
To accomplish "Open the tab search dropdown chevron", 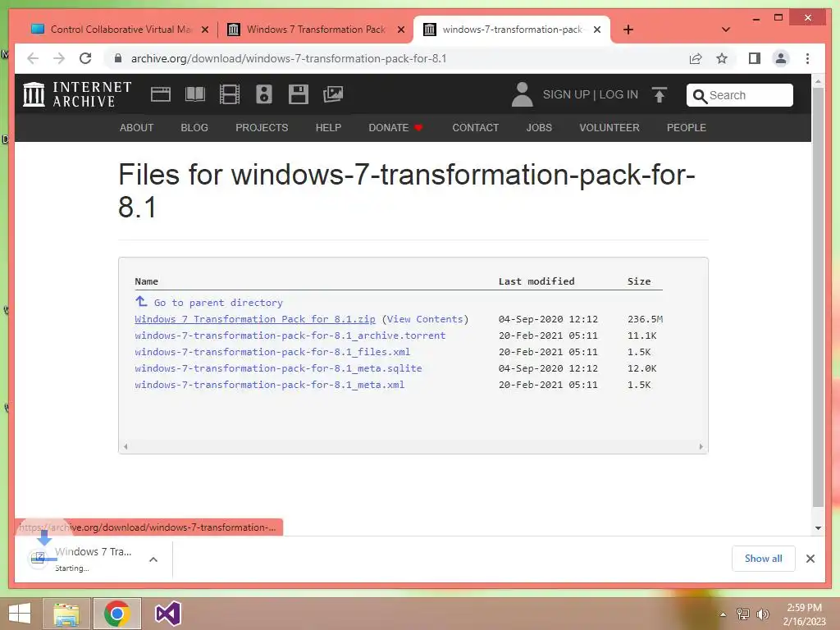I will pos(725,30).
